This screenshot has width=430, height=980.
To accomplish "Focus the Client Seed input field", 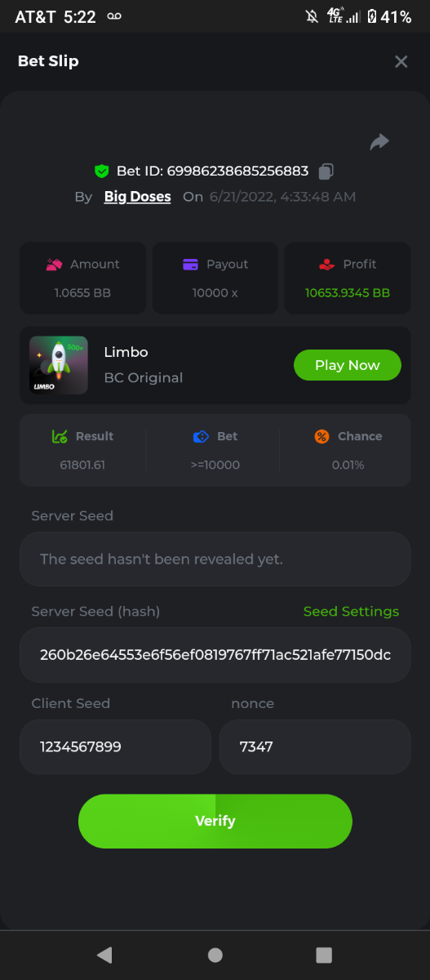I will tap(115, 747).
